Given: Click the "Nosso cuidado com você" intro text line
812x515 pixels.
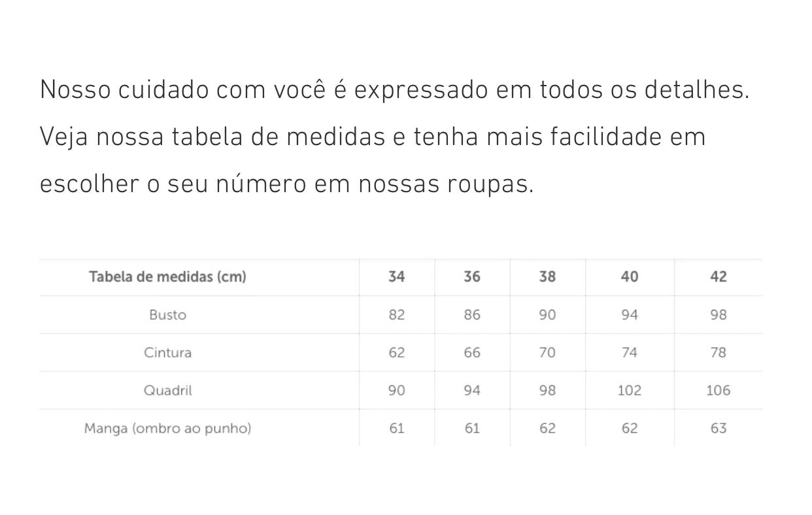Looking at the screenshot, I should click(x=394, y=90).
